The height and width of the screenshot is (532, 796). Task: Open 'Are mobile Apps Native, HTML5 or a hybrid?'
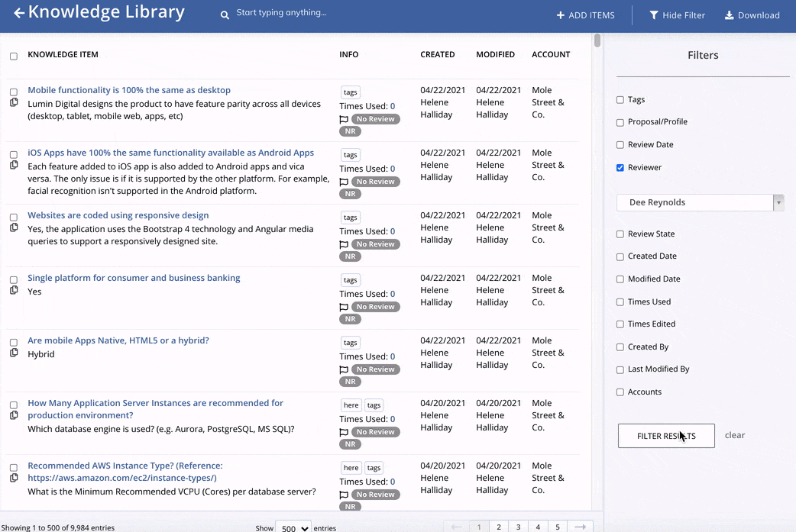[x=118, y=340]
